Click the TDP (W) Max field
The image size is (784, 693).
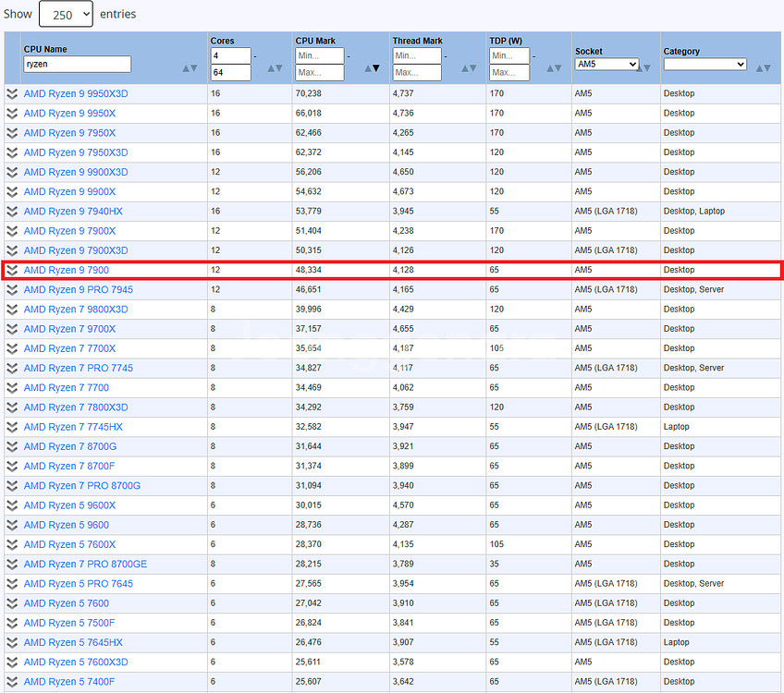click(509, 72)
